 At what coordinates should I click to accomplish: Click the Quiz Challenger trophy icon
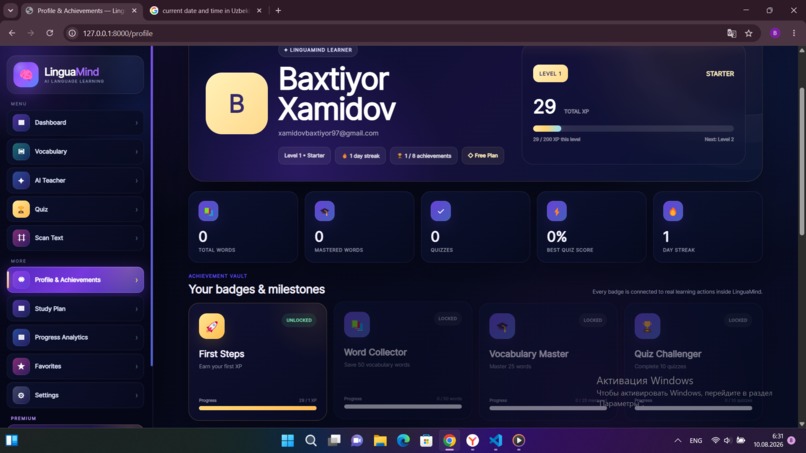647,326
